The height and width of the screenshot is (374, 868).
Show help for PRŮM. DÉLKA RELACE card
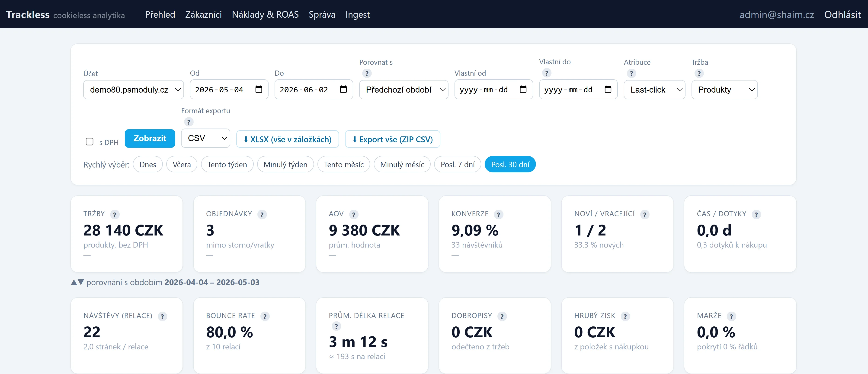(x=336, y=326)
